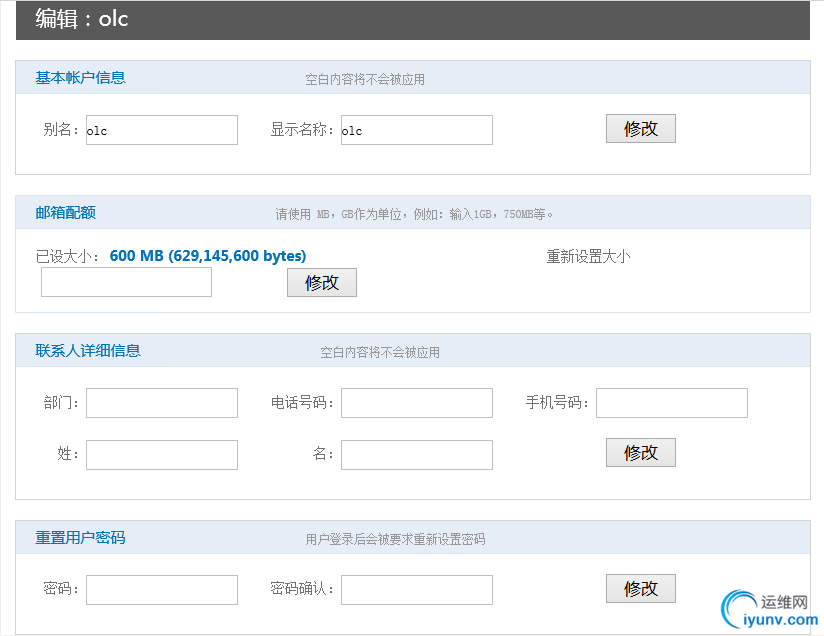
Task: Focus the 显示名称 text box
Action: pyautogui.click(x=417, y=130)
